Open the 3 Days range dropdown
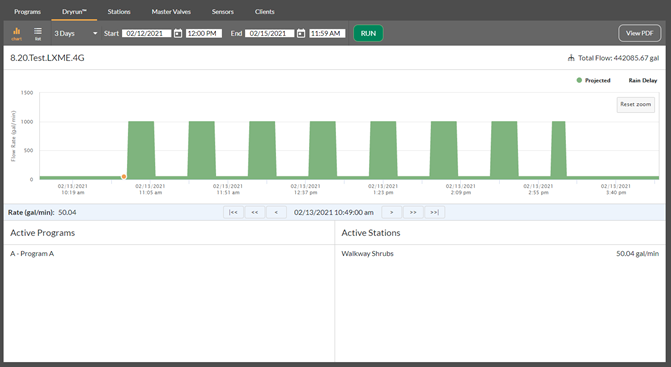Screen dimensions: 671x367 pyautogui.click(x=76, y=33)
